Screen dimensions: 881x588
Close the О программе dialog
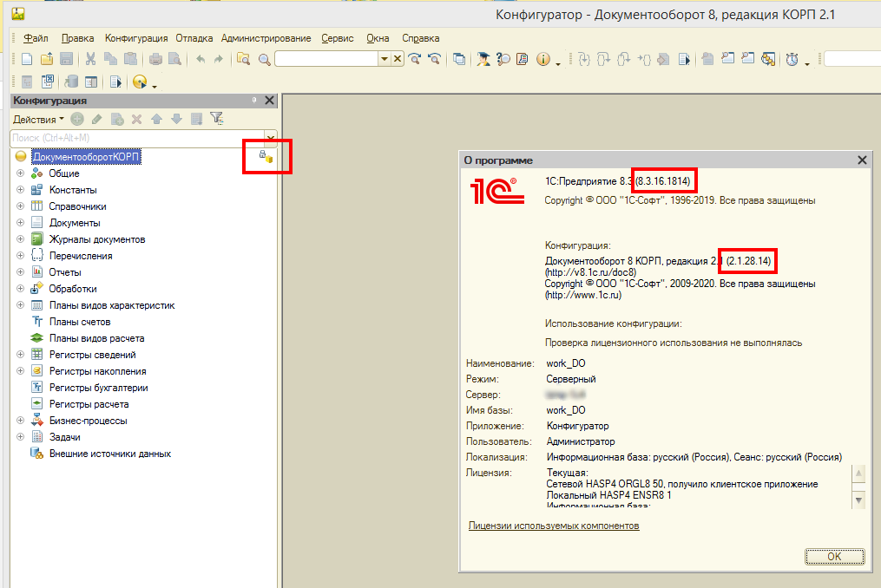click(862, 160)
